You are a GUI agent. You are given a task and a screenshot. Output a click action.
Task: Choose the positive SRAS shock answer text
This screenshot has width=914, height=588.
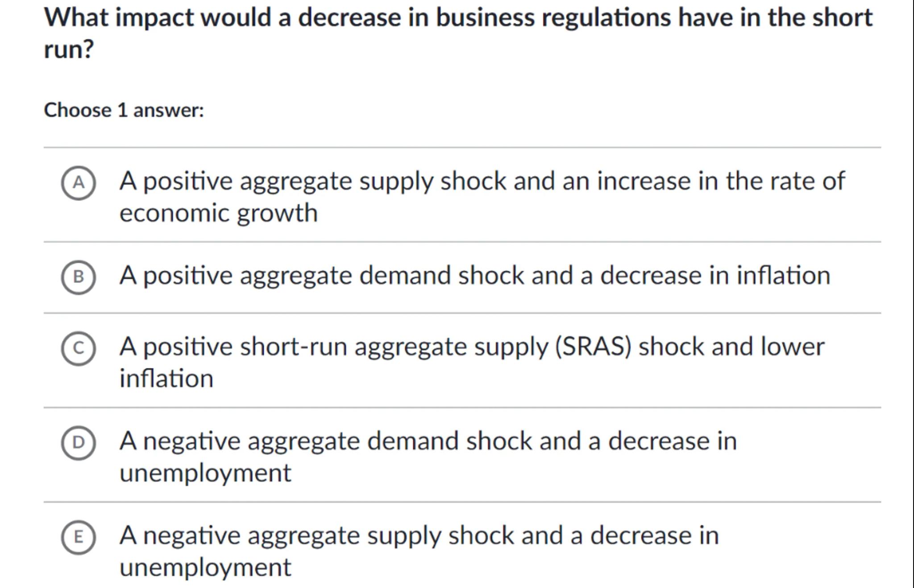pyautogui.click(x=472, y=347)
